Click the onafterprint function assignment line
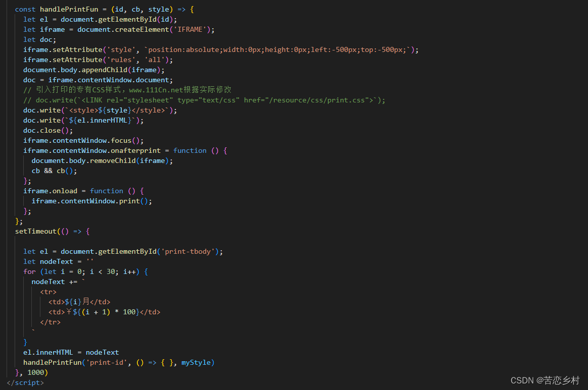This screenshot has width=588, height=390. pos(125,151)
